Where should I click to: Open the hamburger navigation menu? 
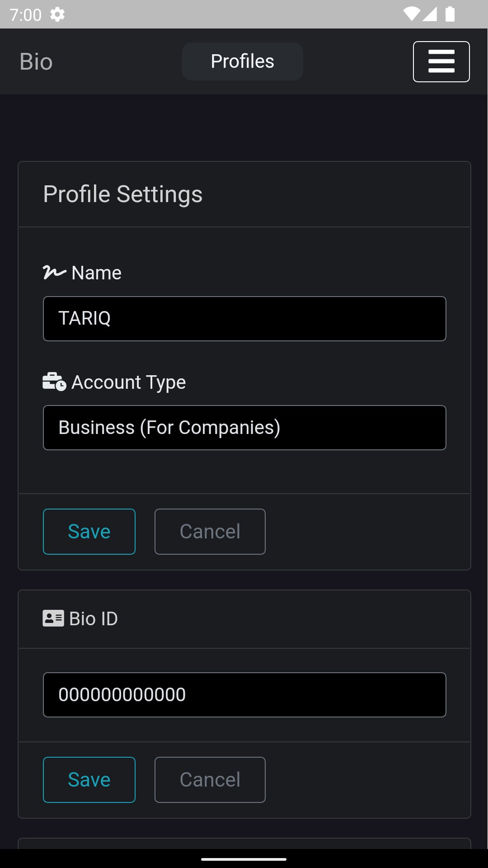coord(441,61)
